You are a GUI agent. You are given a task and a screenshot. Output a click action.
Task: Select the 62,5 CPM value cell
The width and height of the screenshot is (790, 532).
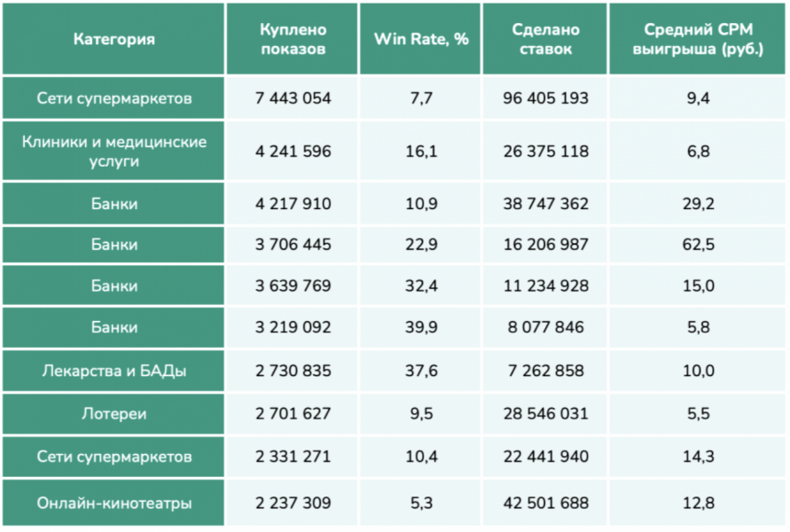tap(698, 244)
